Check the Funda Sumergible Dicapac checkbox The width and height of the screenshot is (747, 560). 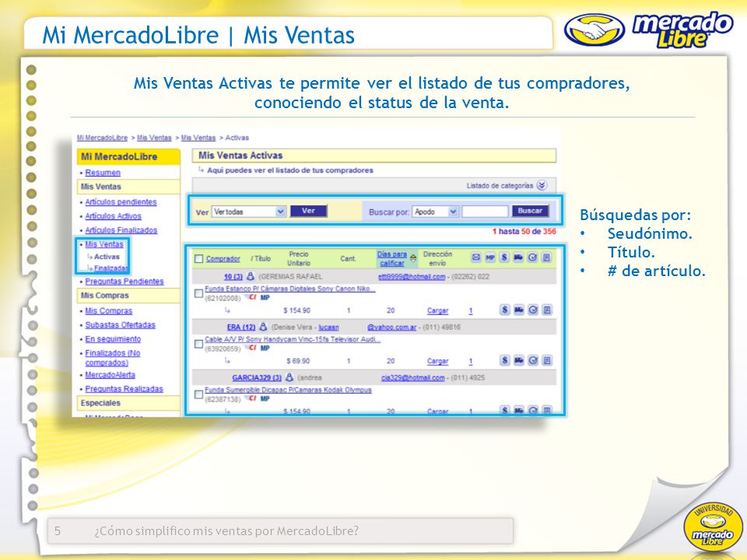coord(198,394)
